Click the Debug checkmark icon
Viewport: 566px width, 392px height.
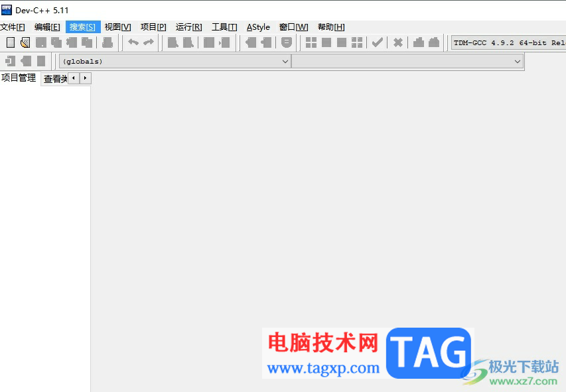click(x=377, y=42)
